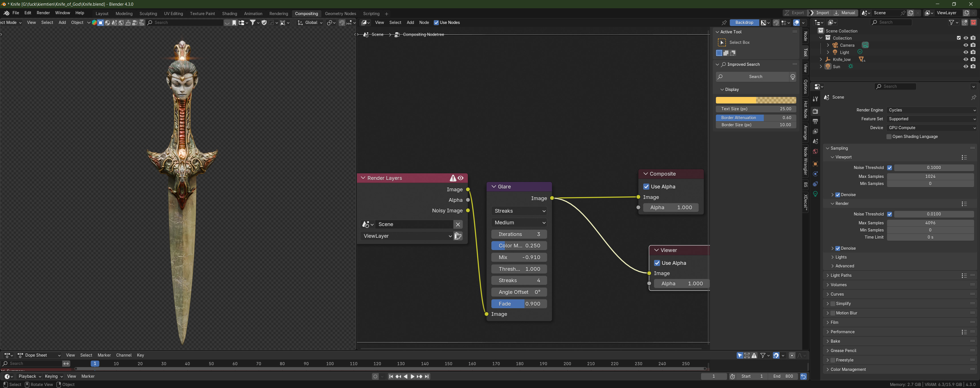Jump to the last frame icon

coord(427,377)
